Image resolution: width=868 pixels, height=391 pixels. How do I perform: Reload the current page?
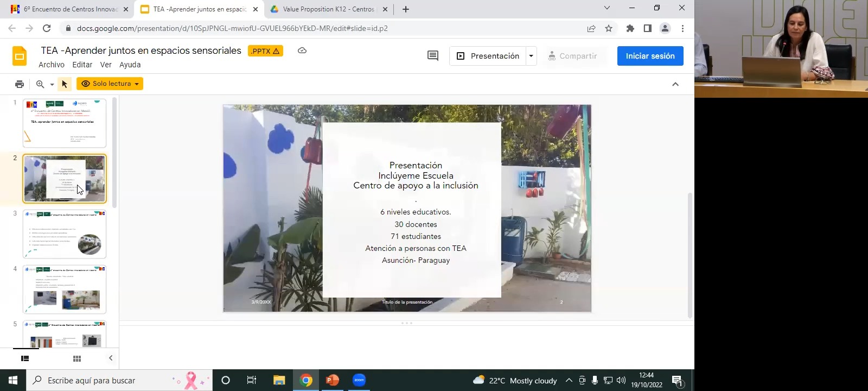pyautogui.click(x=47, y=28)
